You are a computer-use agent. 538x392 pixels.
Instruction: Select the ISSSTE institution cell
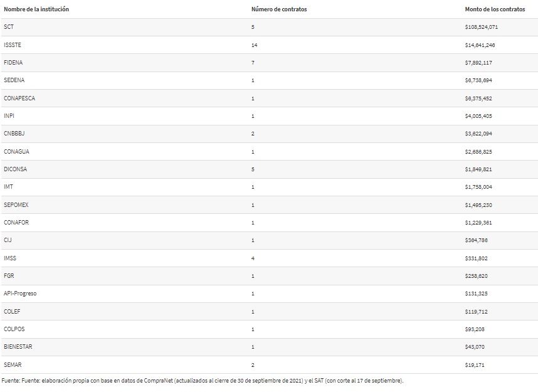point(13,45)
